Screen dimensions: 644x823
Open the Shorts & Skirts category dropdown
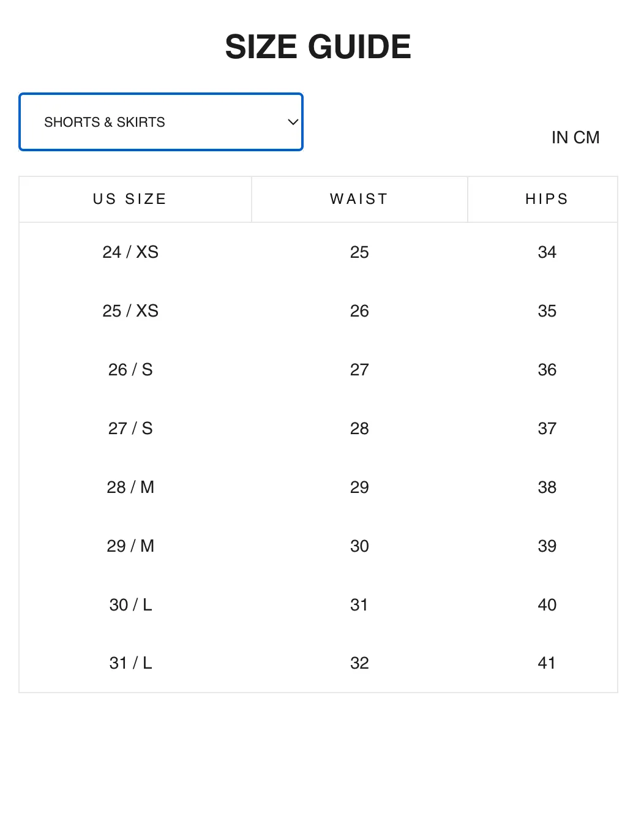point(161,122)
